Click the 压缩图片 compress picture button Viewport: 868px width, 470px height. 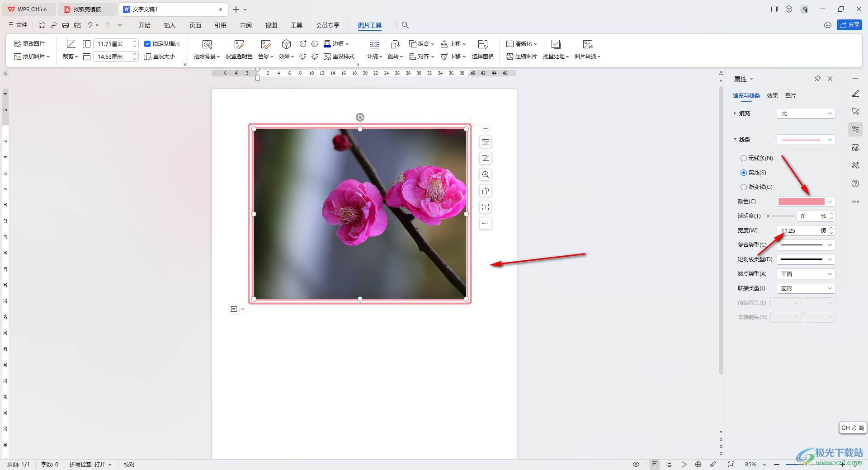click(522, 56)
